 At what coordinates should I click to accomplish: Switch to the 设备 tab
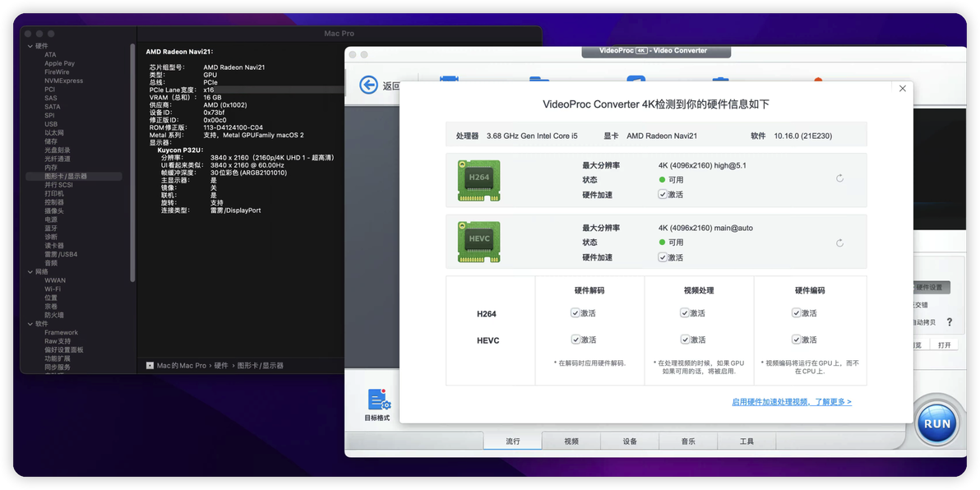pyautogui.click(x=630, y=441)
